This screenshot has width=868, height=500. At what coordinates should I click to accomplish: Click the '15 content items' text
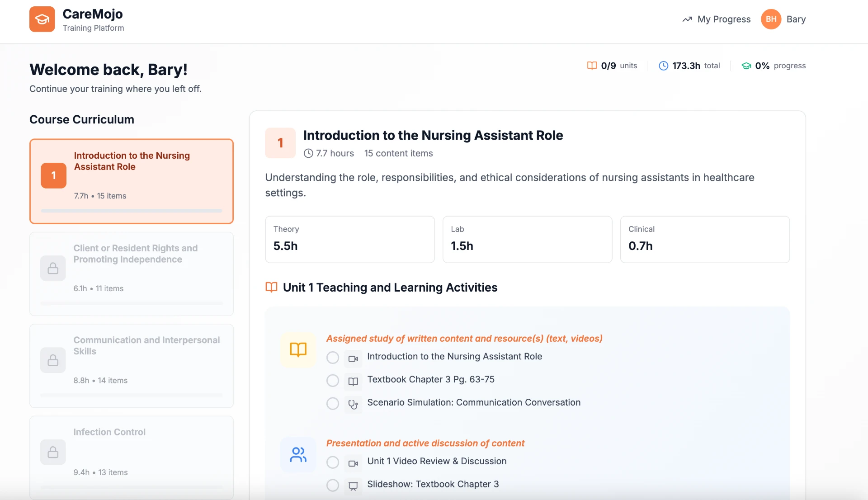tap(398, 153)
